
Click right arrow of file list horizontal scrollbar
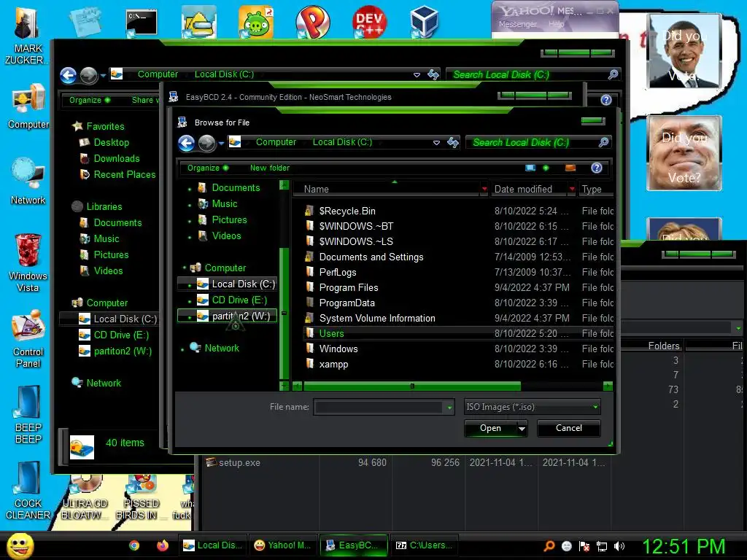pos(608,386)
